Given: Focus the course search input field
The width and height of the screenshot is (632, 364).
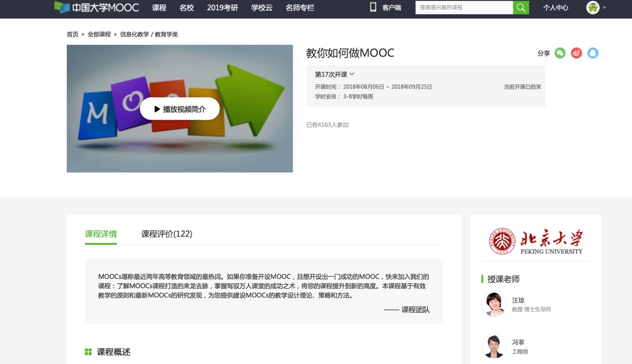Looking at the screenshot, I should click(x=464, y=7).
